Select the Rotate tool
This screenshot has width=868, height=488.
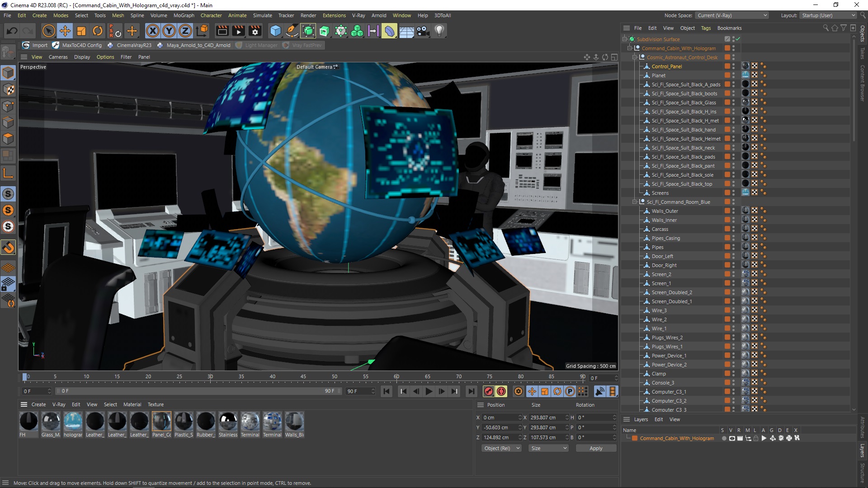coord(97,31)
